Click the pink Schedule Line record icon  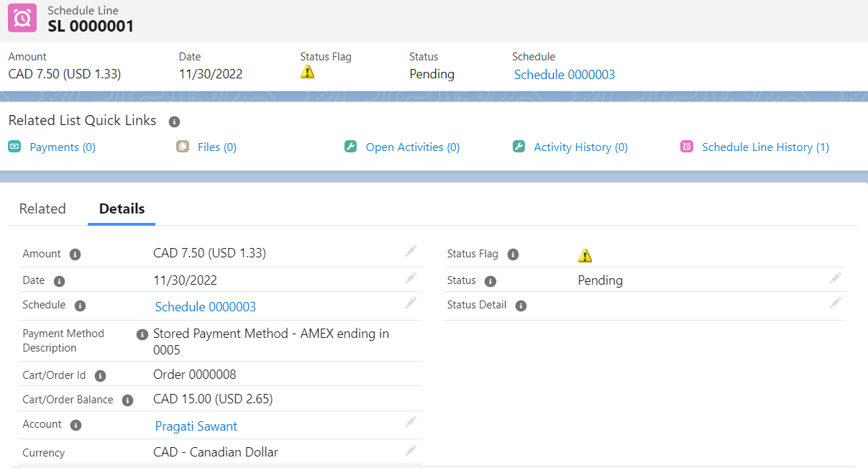coord(22,18)
